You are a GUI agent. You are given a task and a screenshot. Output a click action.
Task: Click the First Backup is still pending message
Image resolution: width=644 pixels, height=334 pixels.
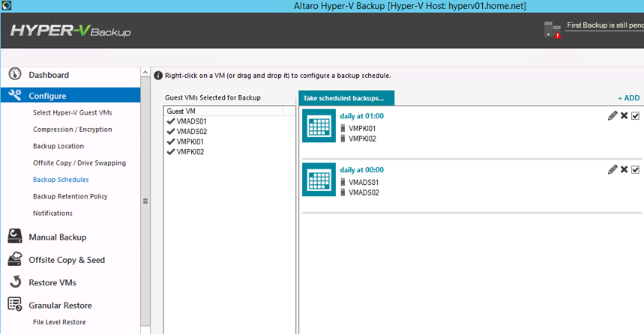(x=605, y=25)
